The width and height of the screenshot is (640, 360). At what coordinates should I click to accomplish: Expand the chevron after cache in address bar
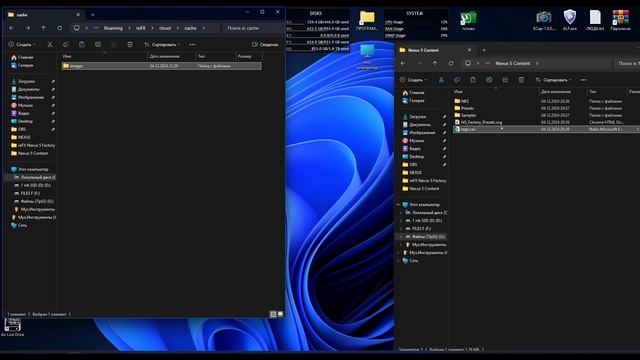204,28
